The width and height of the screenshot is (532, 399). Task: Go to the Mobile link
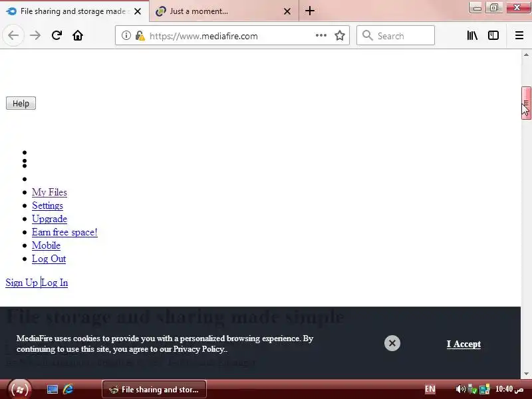coord(46,245)
